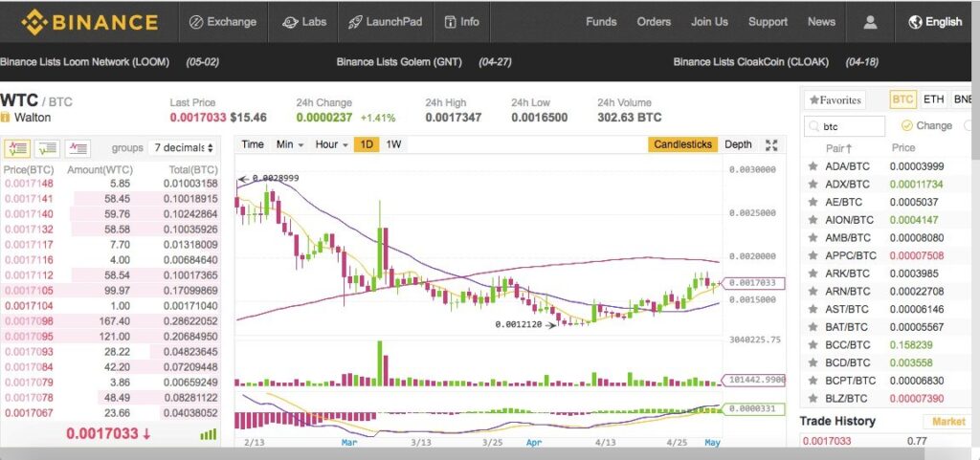Select the Time chart interval

point(253,144)
